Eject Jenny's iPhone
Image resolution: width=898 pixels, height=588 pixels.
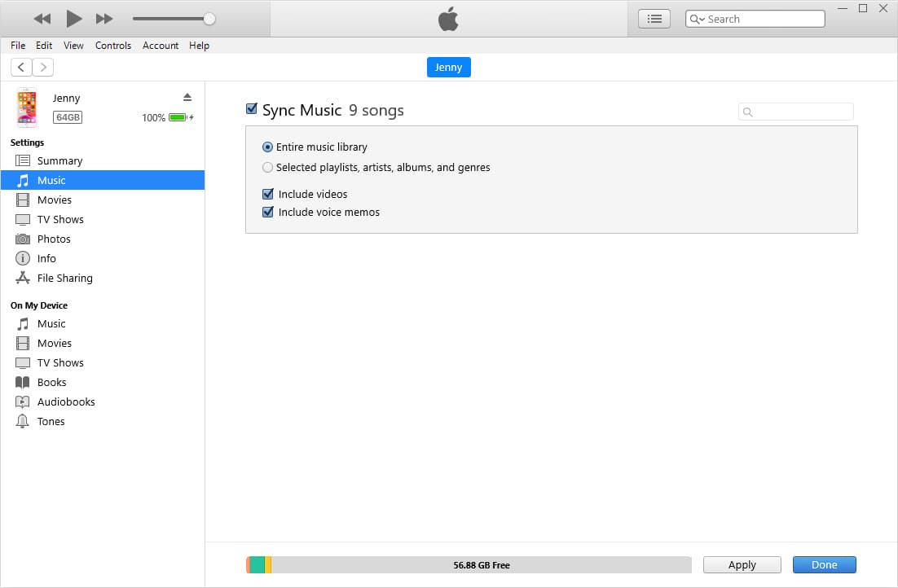(x=187, y=96)
